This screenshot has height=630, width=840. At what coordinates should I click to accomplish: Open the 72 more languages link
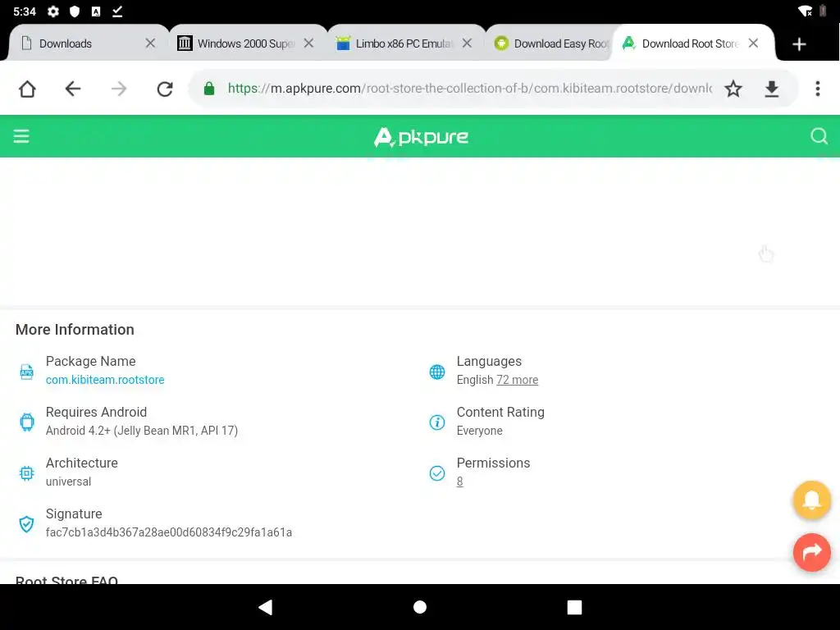(517, 380)
